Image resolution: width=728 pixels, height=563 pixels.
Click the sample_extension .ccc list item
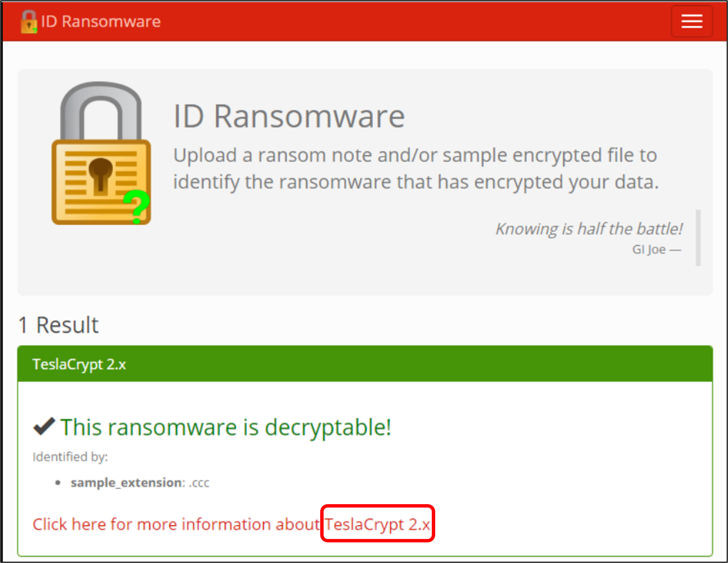pos(140,483)
